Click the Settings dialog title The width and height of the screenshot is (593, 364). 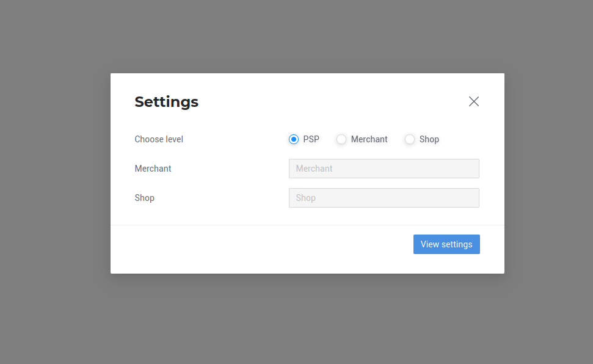point(166,102)
